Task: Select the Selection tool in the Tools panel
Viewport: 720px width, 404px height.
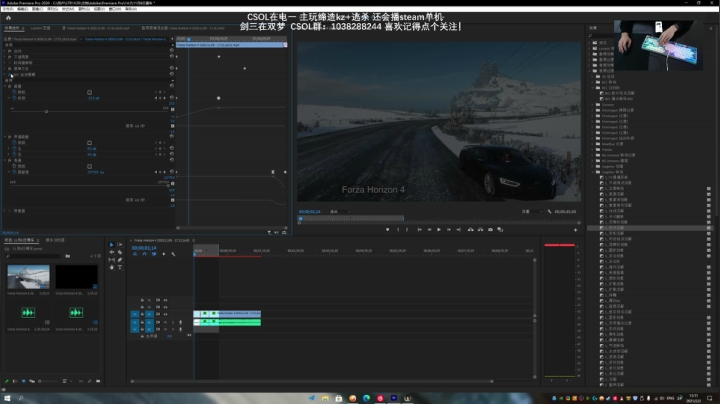Action: [x=112, y=245]
